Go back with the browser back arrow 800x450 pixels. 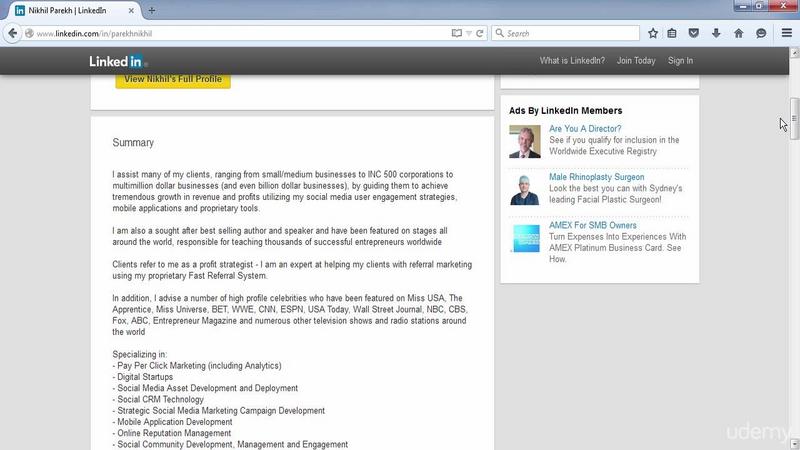pyautogui.click(x=13, y=33)
